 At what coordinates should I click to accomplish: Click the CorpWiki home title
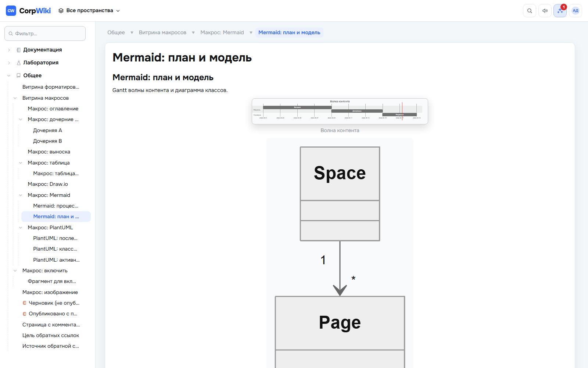point(35,11)
